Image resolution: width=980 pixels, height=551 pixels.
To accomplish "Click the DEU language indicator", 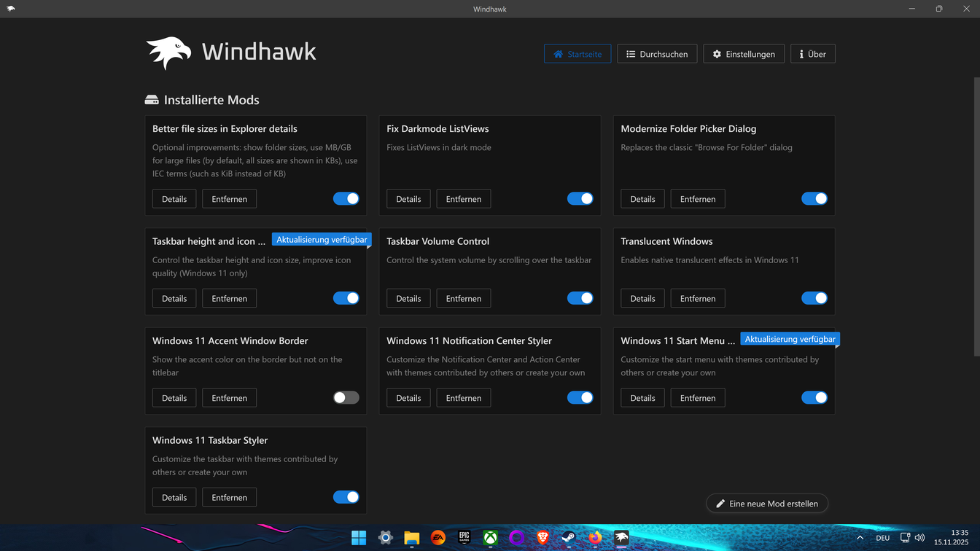I will [x=882, y=538].
